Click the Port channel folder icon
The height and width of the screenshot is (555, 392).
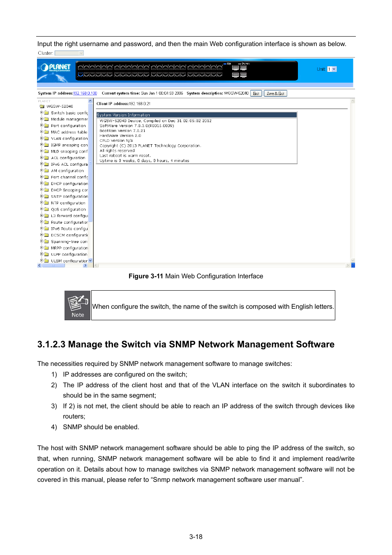point(46,177)
